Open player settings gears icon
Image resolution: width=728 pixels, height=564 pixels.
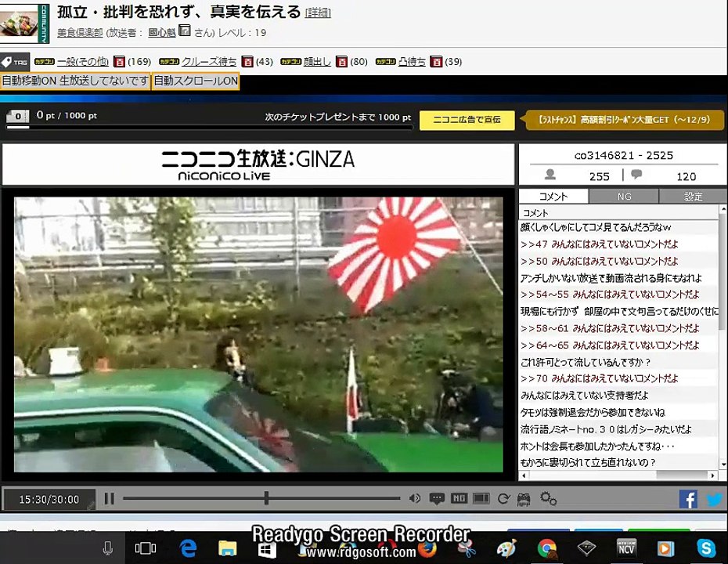(x=548, y=499)
